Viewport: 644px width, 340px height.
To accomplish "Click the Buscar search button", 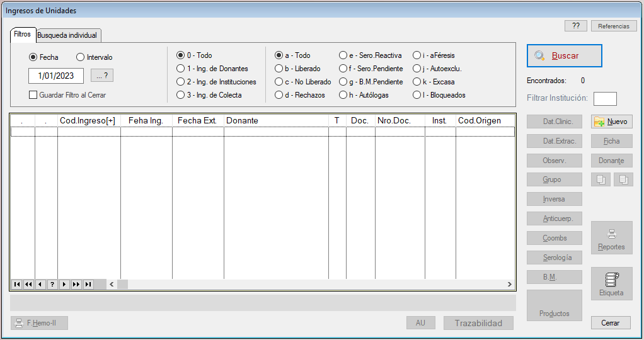I will 564,55.
